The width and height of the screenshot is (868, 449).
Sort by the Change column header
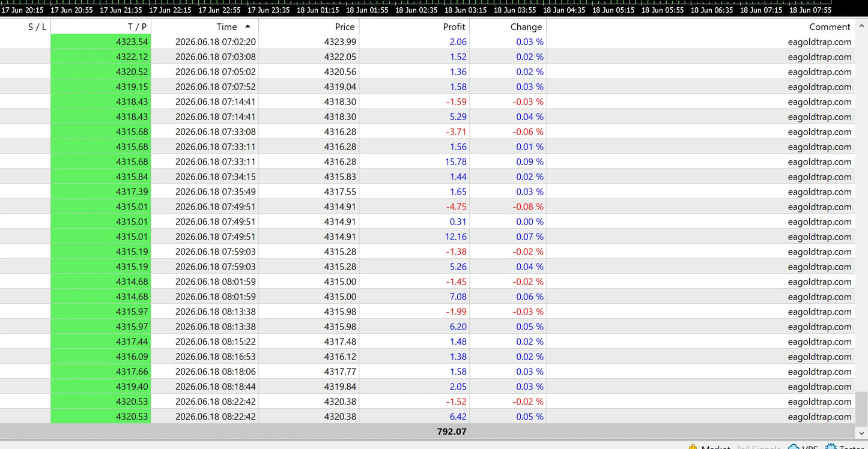point(508,26)
